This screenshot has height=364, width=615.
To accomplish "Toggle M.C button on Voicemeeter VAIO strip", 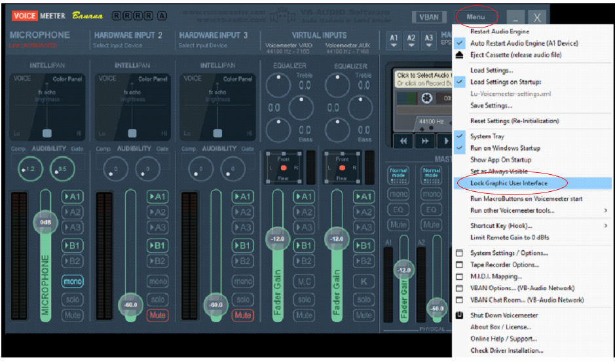I will (x=304, y=282).
